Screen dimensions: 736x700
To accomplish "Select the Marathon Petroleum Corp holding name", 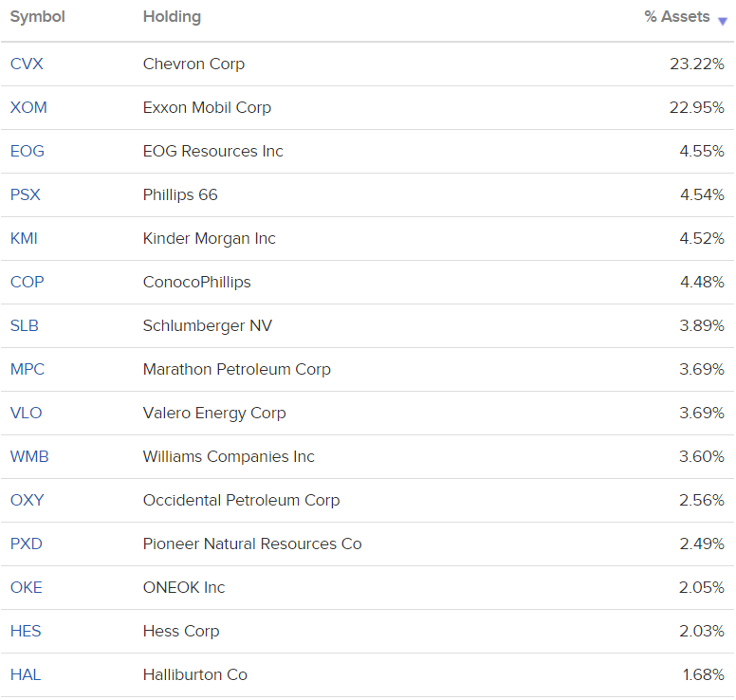I will (x=237, y=370).
